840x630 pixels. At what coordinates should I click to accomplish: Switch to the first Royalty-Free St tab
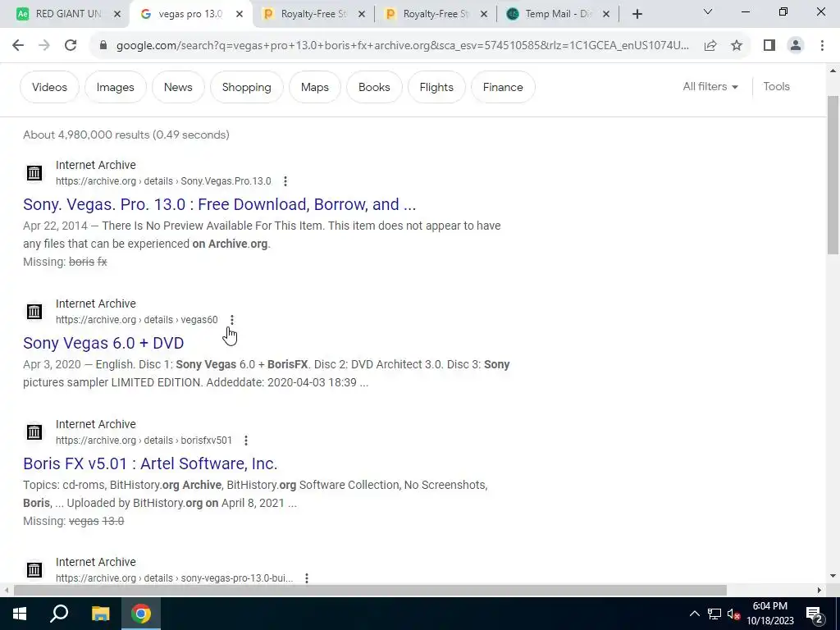point(313,14)
